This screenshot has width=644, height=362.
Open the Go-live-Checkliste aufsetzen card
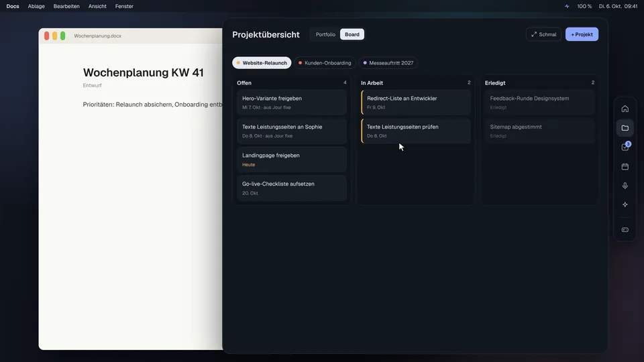(x=292, y=188)
